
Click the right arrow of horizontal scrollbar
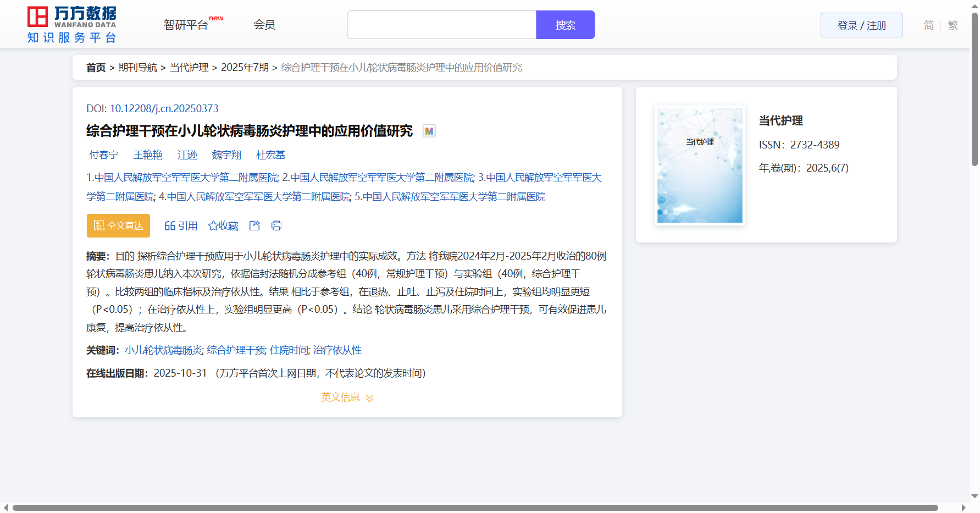point(963,508)
